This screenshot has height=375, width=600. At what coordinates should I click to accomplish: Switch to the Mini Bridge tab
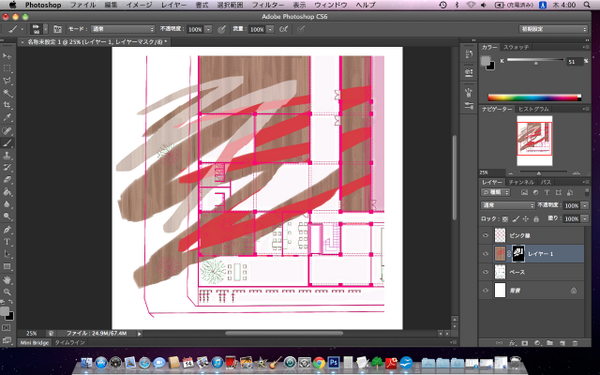pyautogui.click(x=34, y=342)
